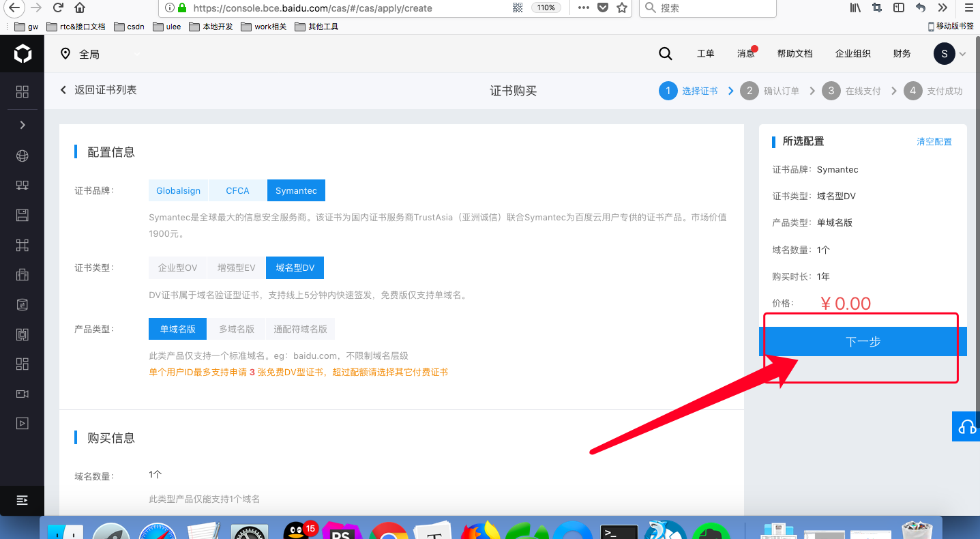Image resolution: width=980 pixels, height=539 pixels.
Task: Open 企业组织 in top navigation
Action: [x=853, y=54]
